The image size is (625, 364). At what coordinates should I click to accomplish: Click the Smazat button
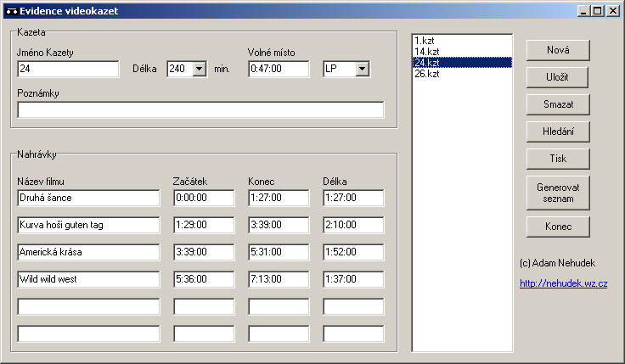tap(558, 104)
